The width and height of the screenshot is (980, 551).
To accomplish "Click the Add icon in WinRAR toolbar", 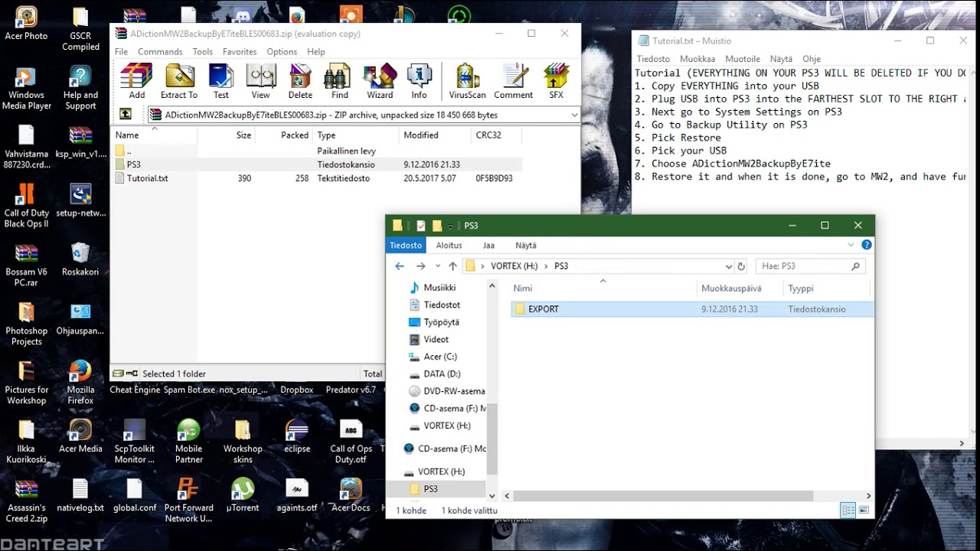I will point(136,81).
